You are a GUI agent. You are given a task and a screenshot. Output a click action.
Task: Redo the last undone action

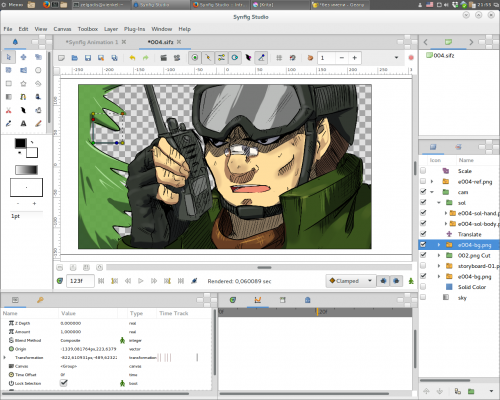pos(146,58)
